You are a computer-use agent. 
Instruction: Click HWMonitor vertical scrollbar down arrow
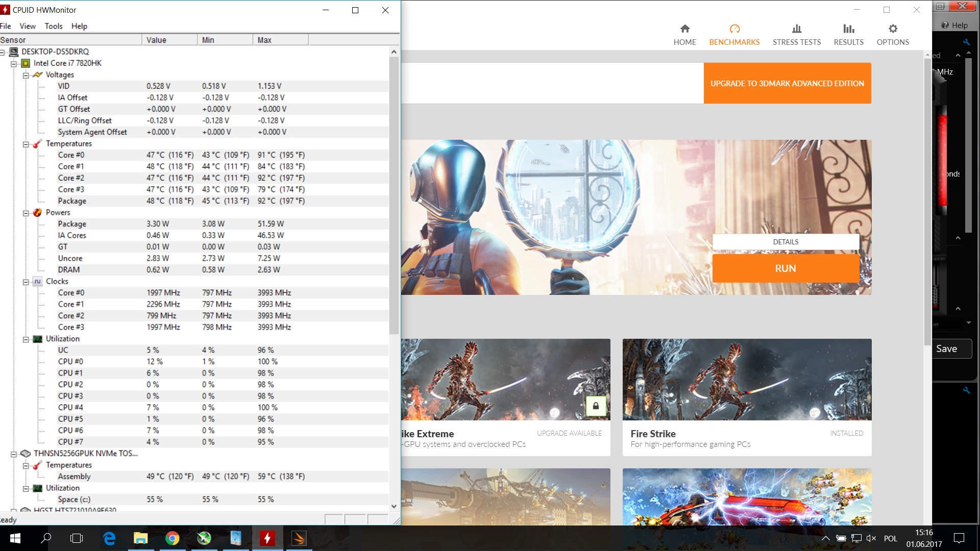pos(394,506)
